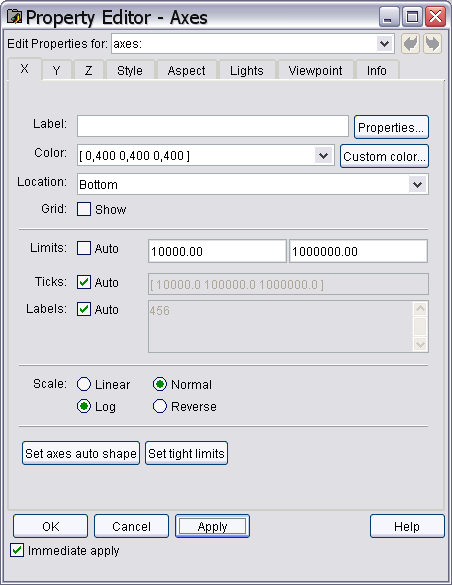
Task: Click the back arrow navigation icon
Action: click(410, 44)
